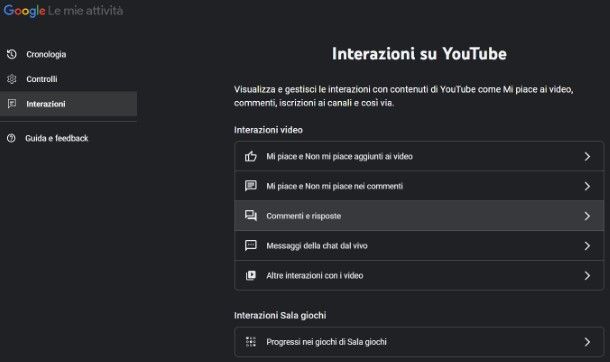The width and height of the screenshot is (610, 362).
Task: Expand chevron for Messaggi della chat dal vivo
Action: click(x=587, y=245)
